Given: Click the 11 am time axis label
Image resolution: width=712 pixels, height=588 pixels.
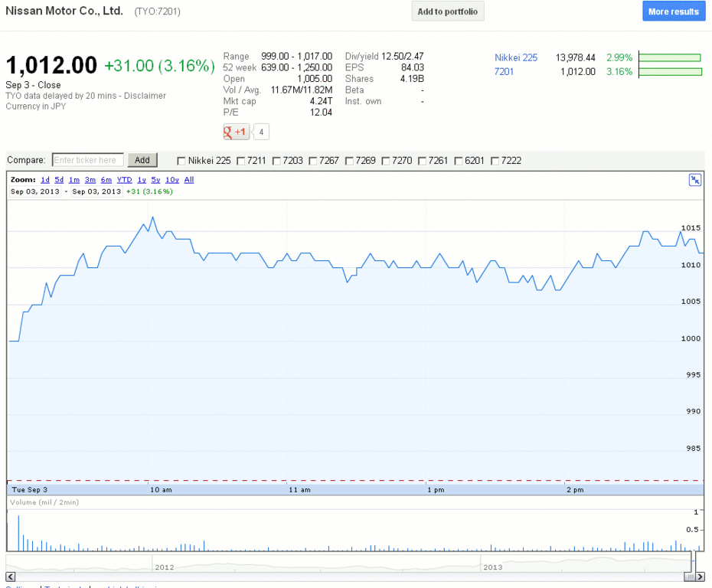Looking at the screenshot, I should pyautogui.click(x=299, y=490).
